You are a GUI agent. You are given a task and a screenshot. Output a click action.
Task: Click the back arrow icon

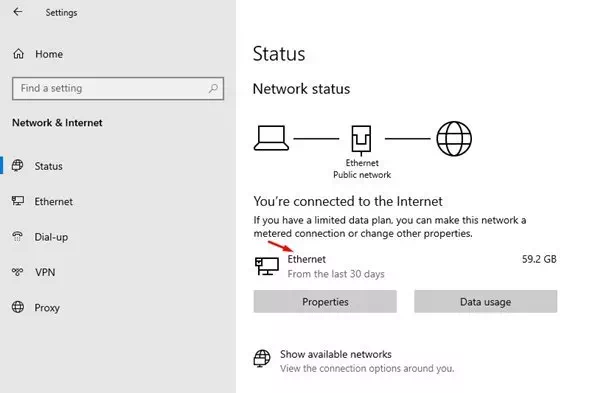tap(18, 12)
